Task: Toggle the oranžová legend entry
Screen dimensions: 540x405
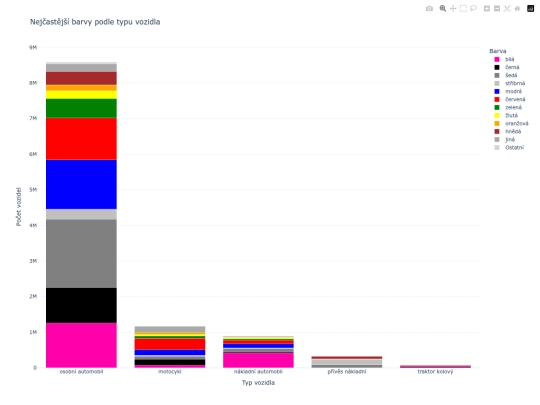Action: (511, 123)
